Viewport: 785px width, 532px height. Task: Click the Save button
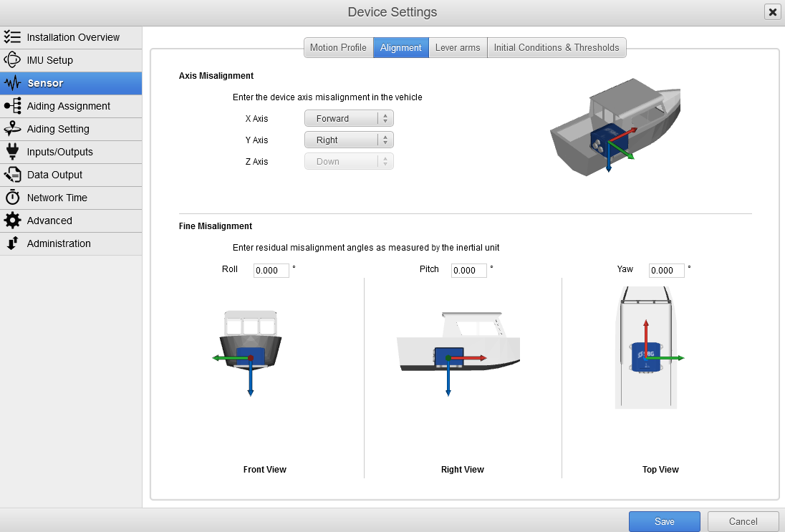point(664,522)
